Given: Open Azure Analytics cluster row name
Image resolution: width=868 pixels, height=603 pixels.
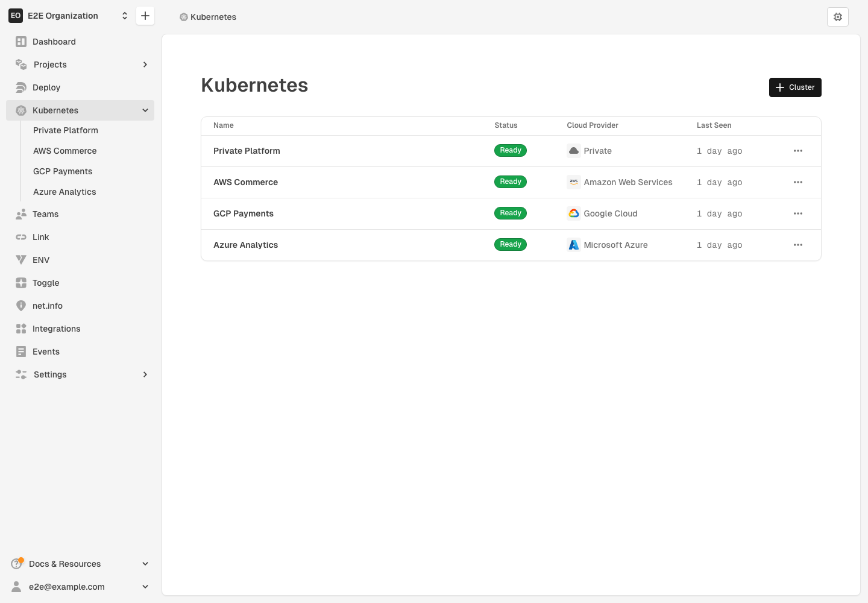Looking at the screenshot, I should point(245,245).
